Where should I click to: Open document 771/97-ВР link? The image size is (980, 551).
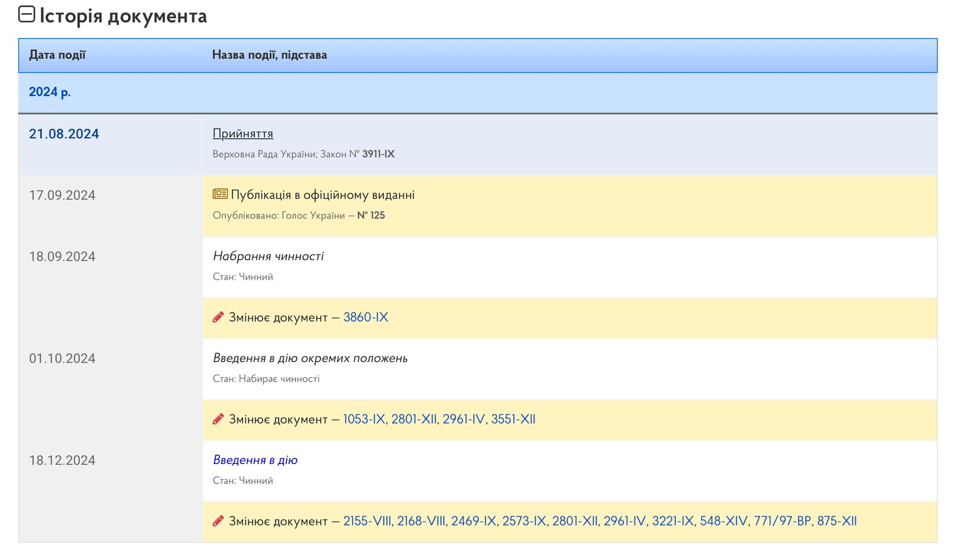(x=783, y=521)
